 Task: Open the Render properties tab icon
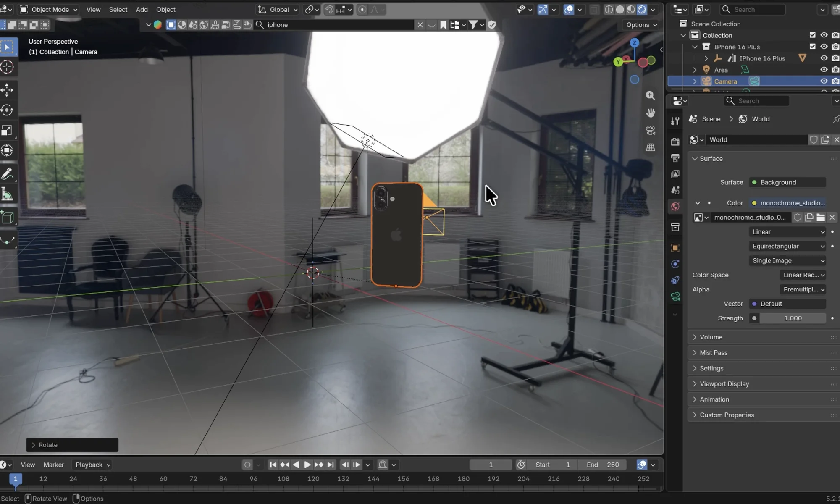tap(675, 142)
